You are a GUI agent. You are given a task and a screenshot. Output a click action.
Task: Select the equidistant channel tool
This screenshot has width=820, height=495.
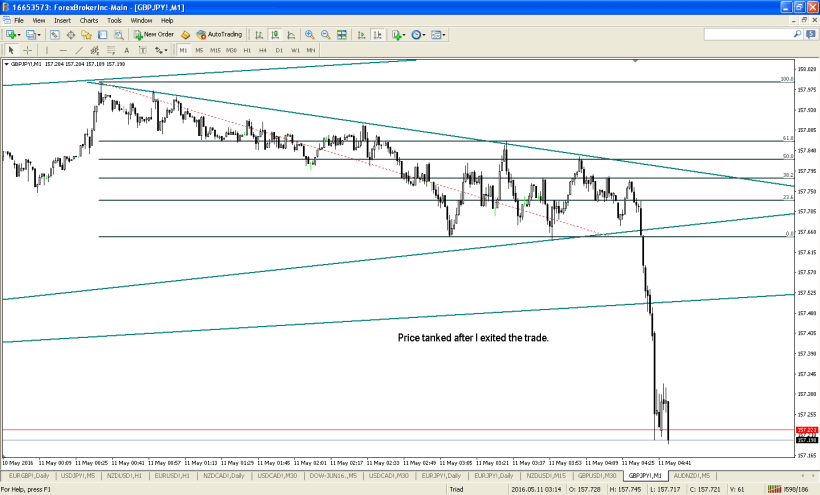point(95,50)
